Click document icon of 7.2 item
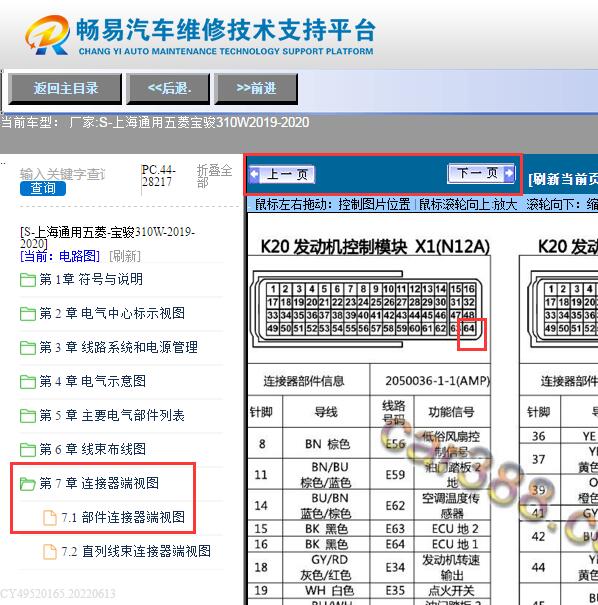This screenshot has height=605, width=598. (x=50, y=552)
